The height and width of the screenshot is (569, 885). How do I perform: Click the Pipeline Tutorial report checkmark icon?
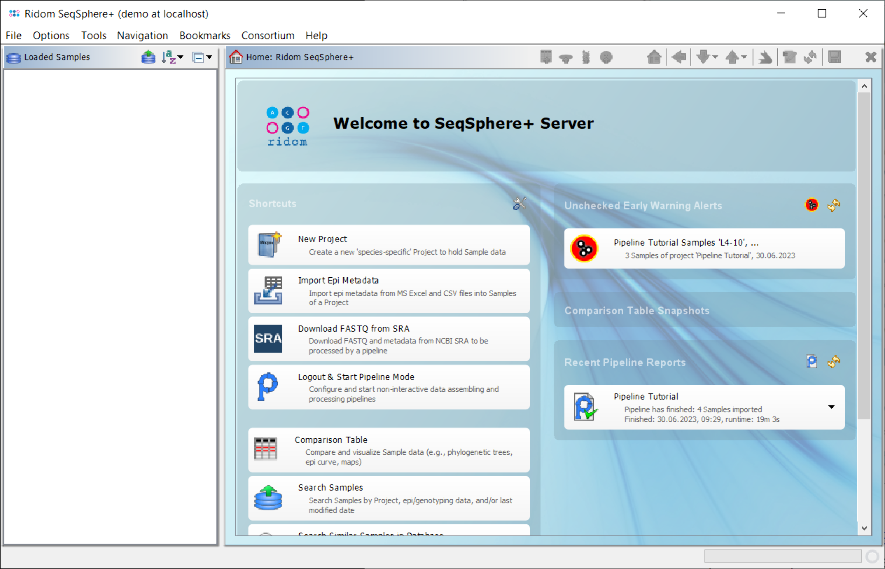(585, 407)
